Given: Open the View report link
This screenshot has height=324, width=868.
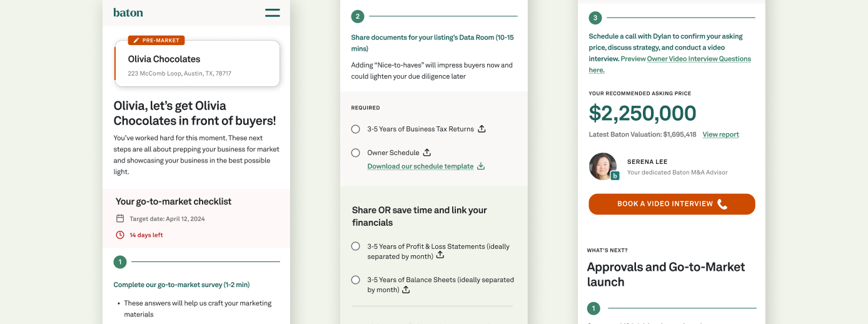Looking at the screenshot, I should 720,134.
